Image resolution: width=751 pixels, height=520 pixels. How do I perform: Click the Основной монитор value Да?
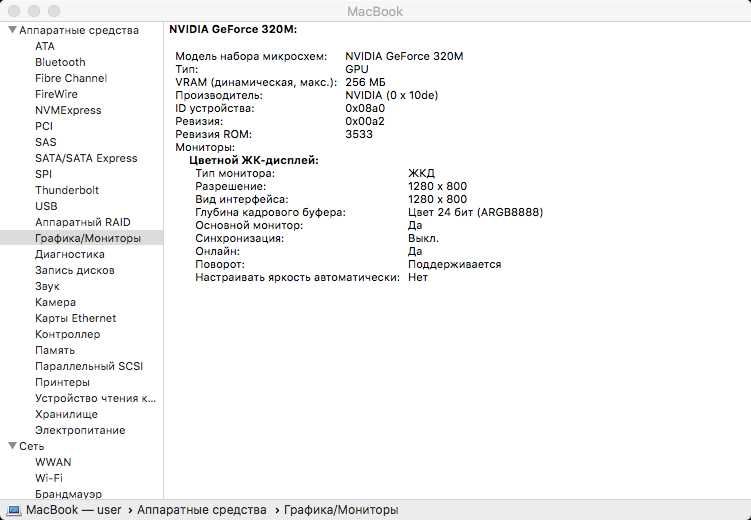click(415, 226)
